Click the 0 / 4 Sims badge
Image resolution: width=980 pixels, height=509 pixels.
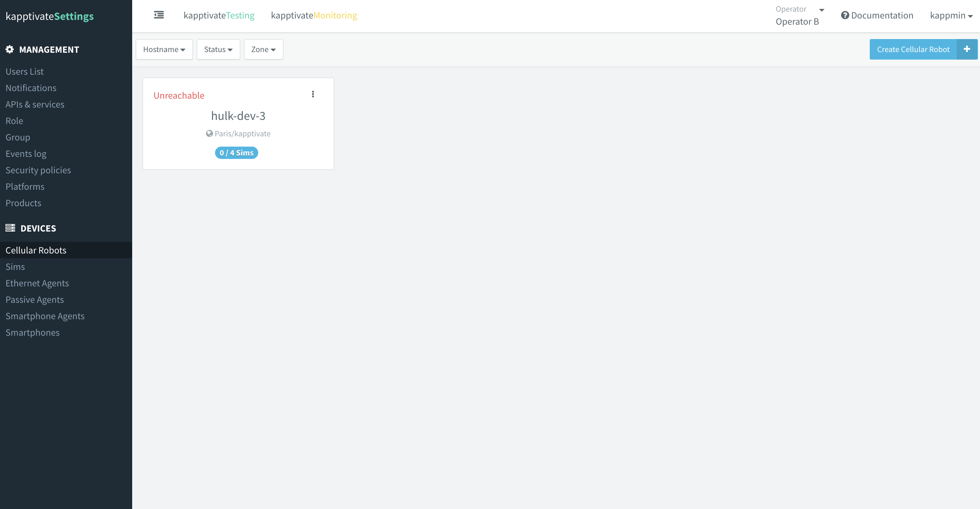coord(236,153)
